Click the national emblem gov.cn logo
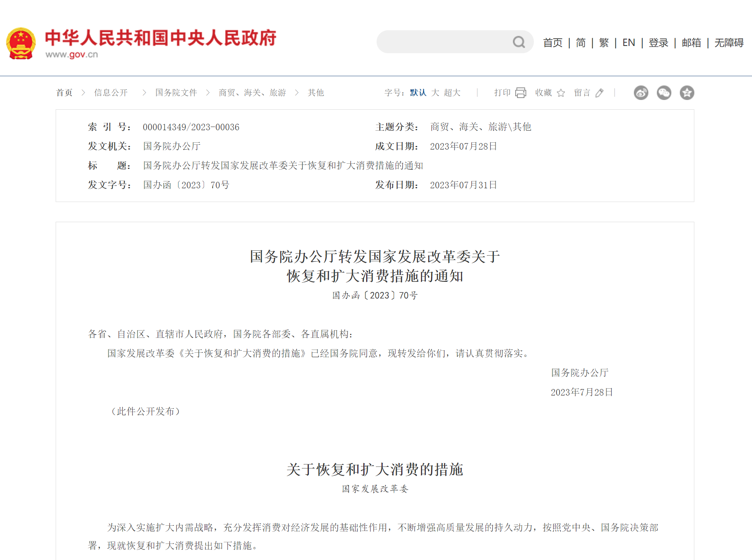The width and height of the screenshot is (752, 560). click(20, 42)
